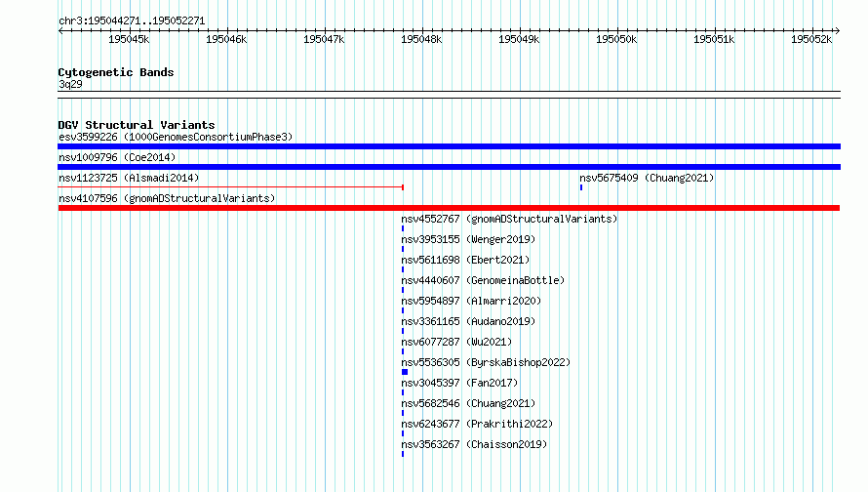Click the chr3:195044271..195052271 coordinates text

132,20
